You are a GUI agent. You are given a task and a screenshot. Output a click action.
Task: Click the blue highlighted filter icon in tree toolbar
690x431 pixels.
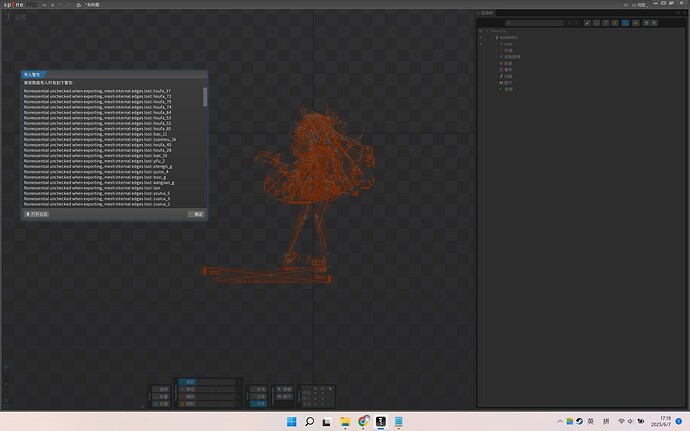(x=625, y=22)
